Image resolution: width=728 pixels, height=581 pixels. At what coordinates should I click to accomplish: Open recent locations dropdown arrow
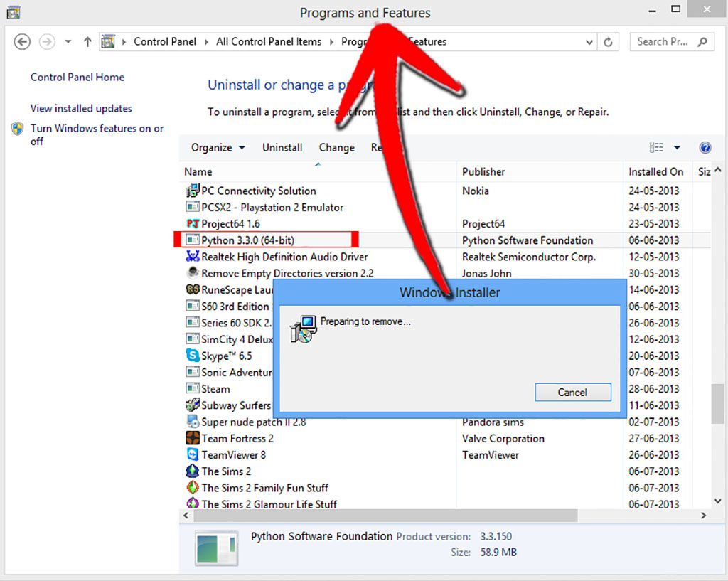click(68, 42)
